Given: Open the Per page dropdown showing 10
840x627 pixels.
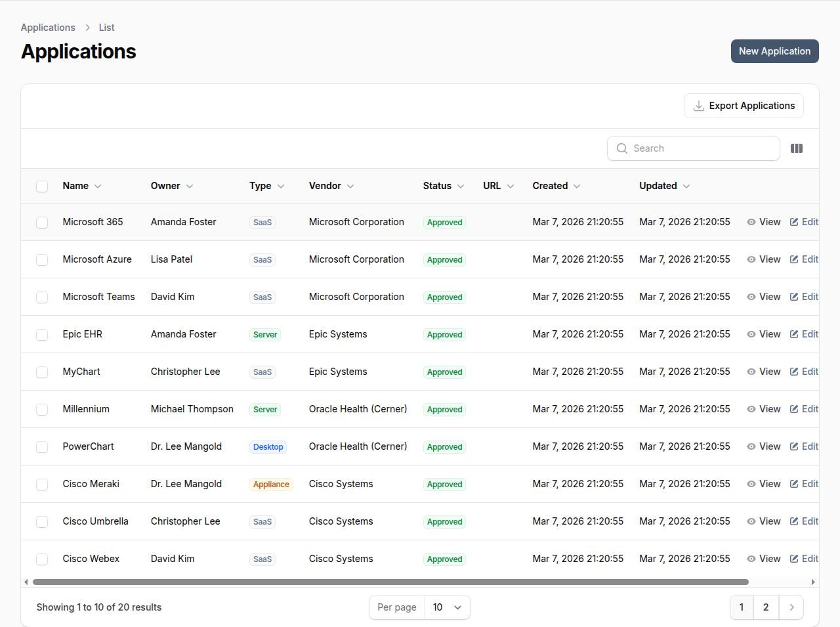Looking at the screenshot, I should pos(448,607).
